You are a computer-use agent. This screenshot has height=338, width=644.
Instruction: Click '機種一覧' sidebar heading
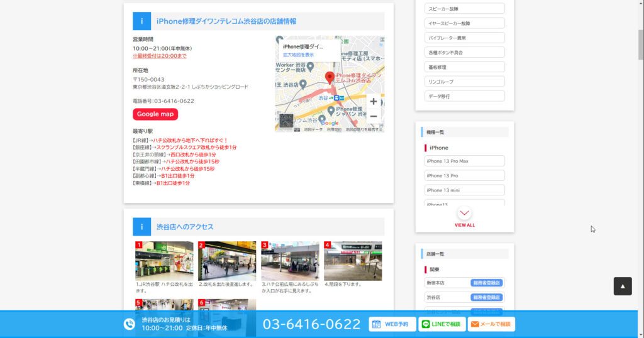coord(435,132)
